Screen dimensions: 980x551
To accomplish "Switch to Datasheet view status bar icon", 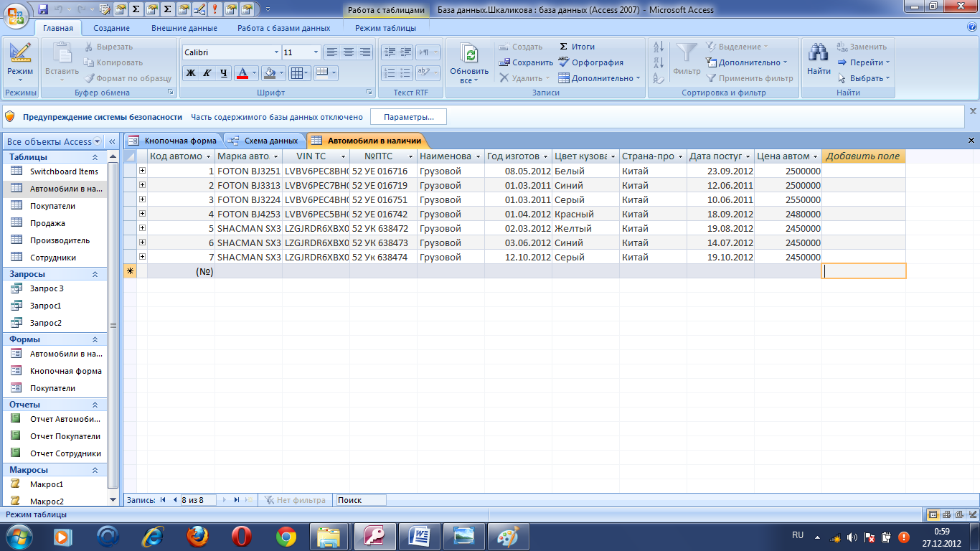I will 933,514.
